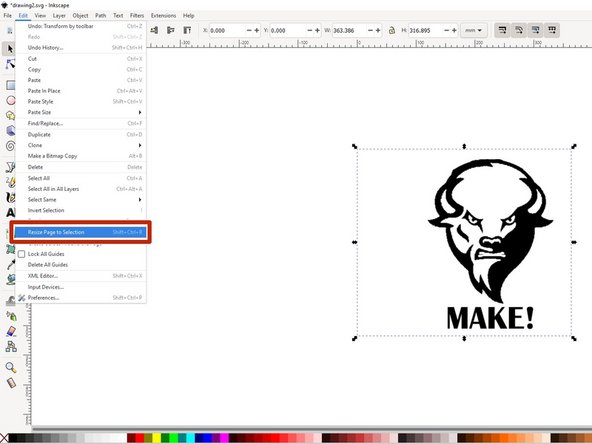
Task: Select the Eraser tool
Action: click(x=11, y=331)
